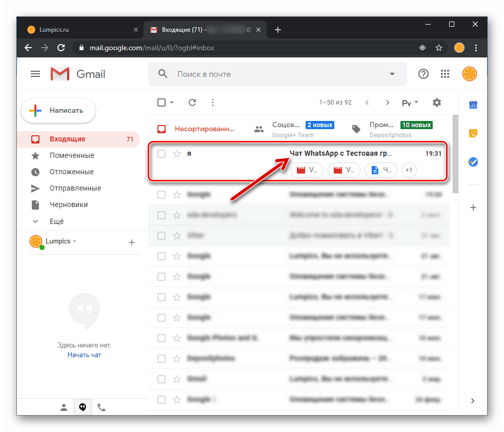This screenshot has height=432, width=504.
Task: Go to newer messages with left arrow
Action: tap(367, 102)
